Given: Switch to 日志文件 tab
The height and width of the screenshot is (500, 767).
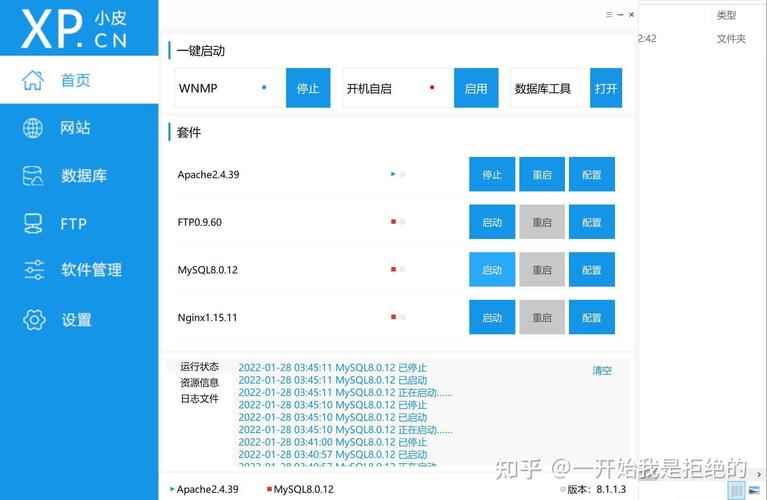Looking at the screenshot, I should [200, 399].
